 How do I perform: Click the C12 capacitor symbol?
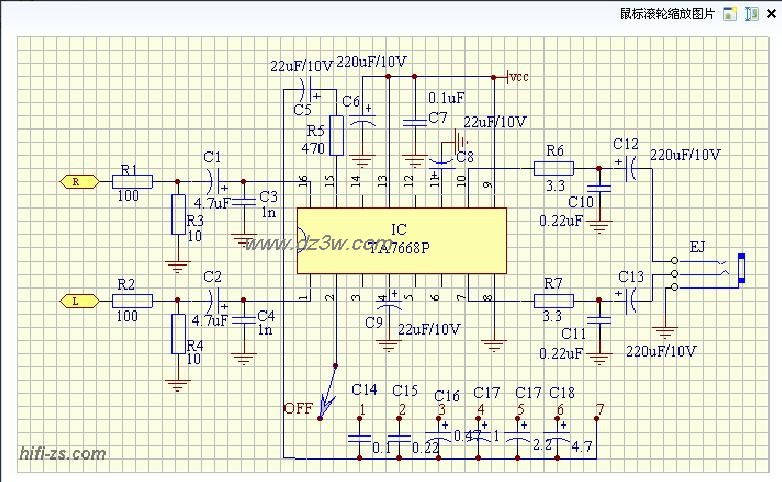pyautogui.click(x=629, y=168)
